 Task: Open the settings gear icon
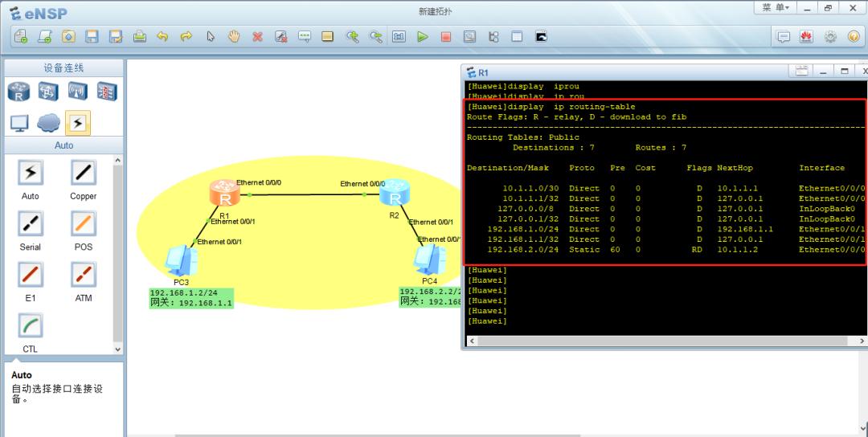pos(830,37)
